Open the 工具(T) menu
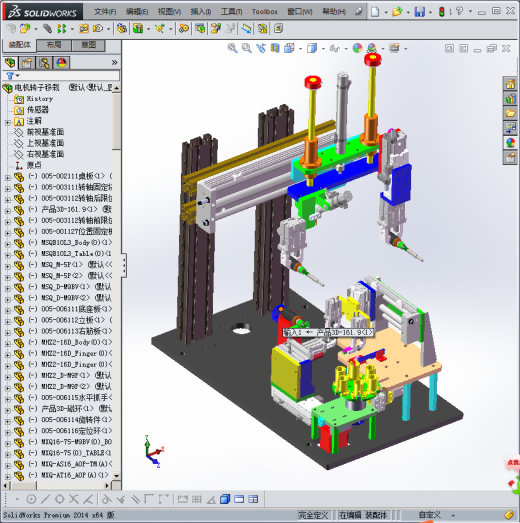Image resolution: width=520 pixels, height=523 pixels. 231,12
